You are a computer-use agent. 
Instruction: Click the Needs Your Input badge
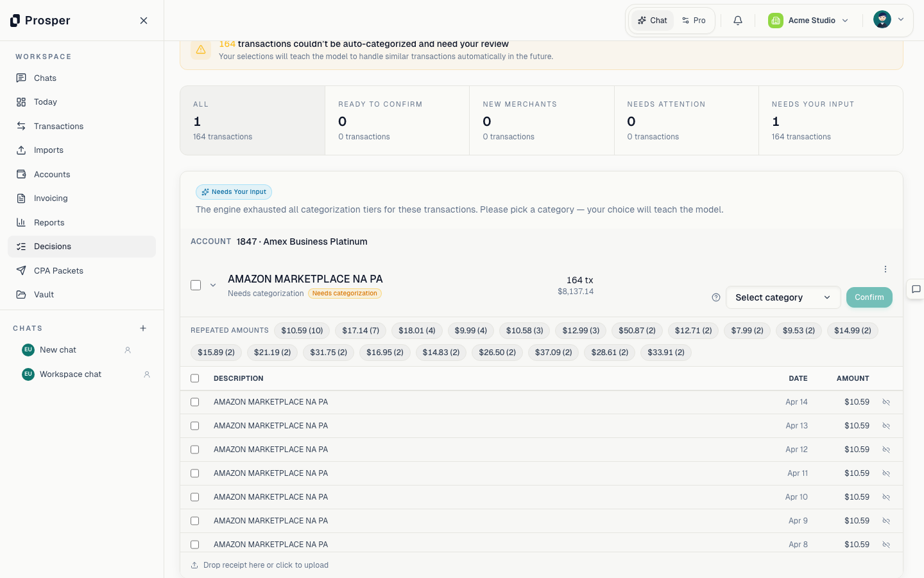tap(234, 192)
